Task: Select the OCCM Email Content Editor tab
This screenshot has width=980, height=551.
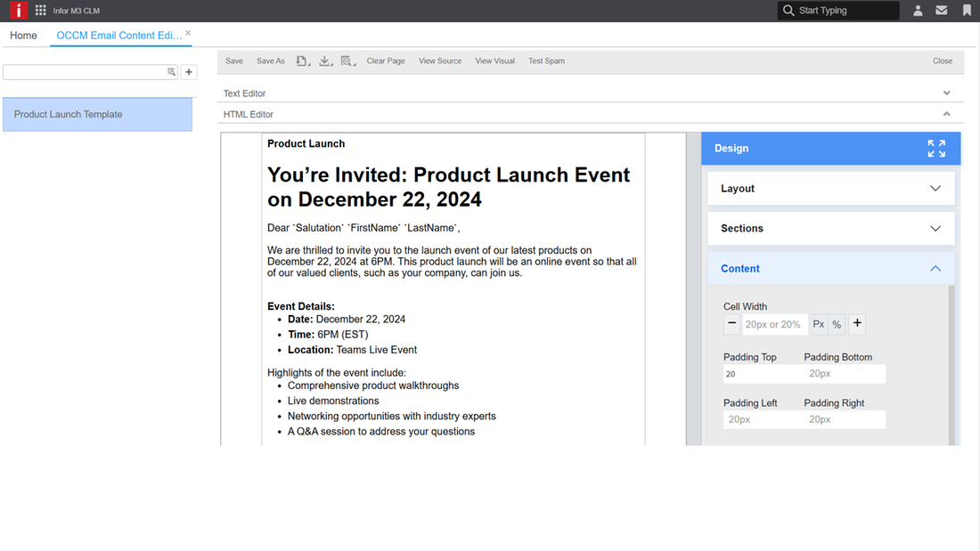Action: (119, 36)
